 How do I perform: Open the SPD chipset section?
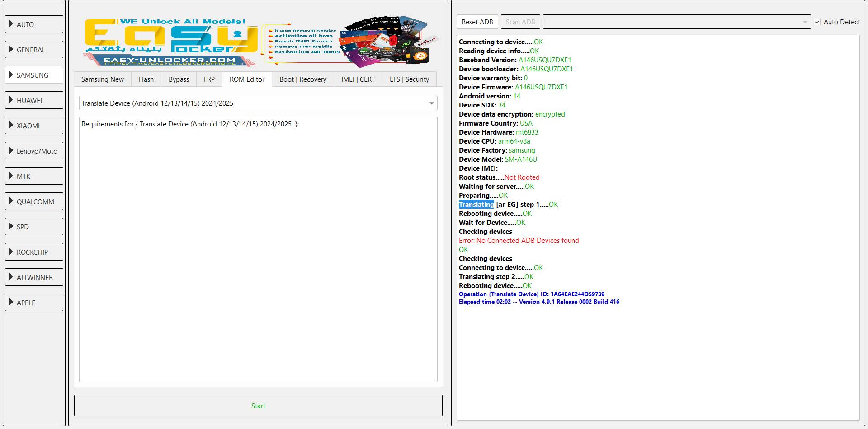pos(34,227)
